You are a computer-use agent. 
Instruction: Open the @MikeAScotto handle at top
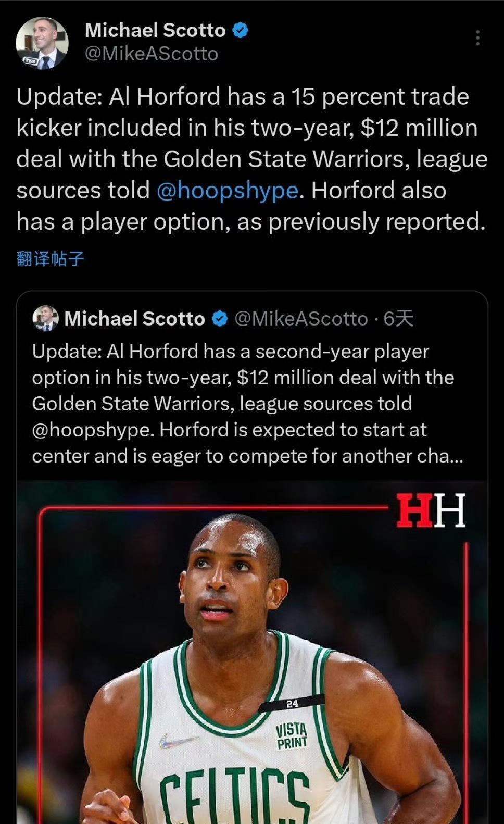[x=151, y=54]
